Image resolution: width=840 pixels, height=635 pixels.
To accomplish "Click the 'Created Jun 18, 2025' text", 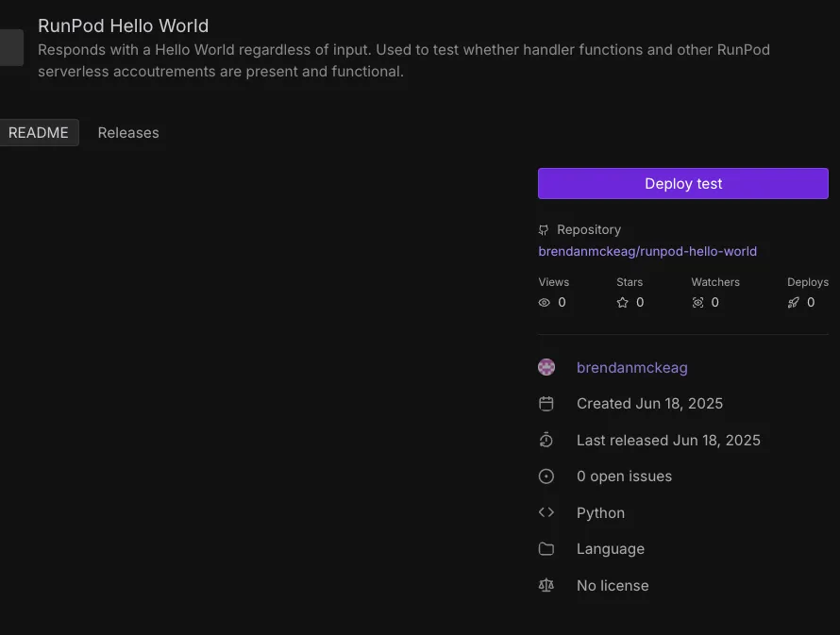I will 649,404.
